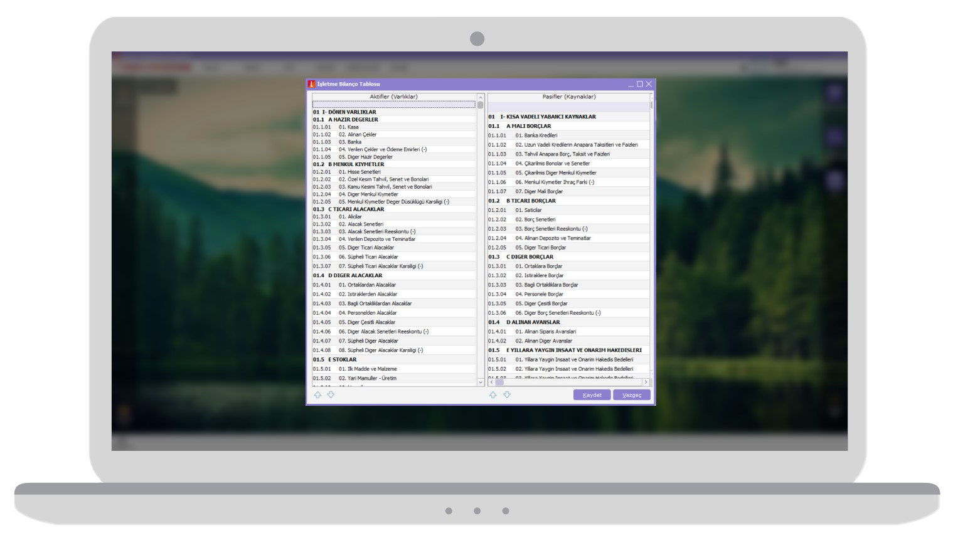Click the move-up arrow under Aktifler list
This screenshot has width=953, height=560.
[x=317, y=395]
